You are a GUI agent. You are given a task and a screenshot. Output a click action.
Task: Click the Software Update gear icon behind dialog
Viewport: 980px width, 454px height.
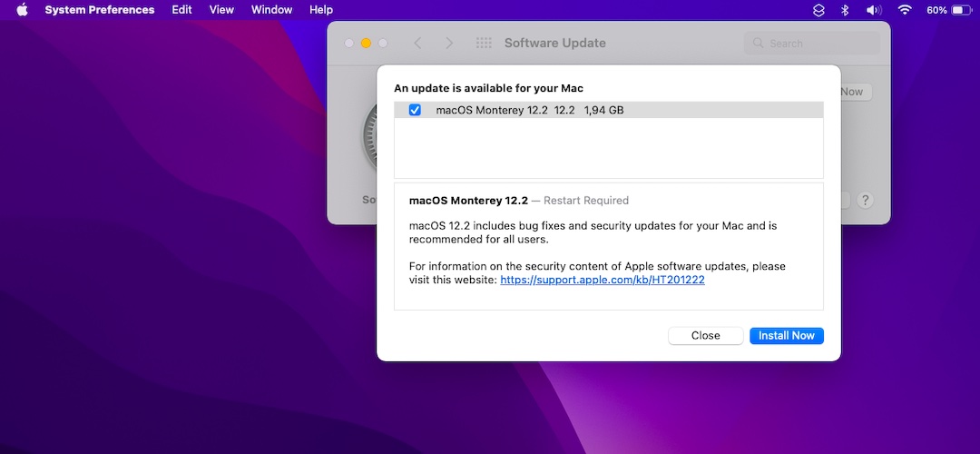368,138
